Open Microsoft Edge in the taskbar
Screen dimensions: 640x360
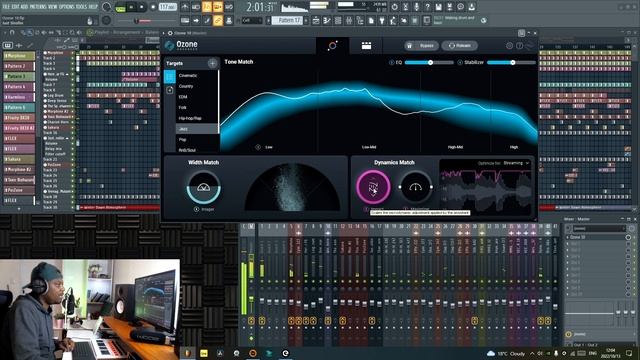pos(285,353)
